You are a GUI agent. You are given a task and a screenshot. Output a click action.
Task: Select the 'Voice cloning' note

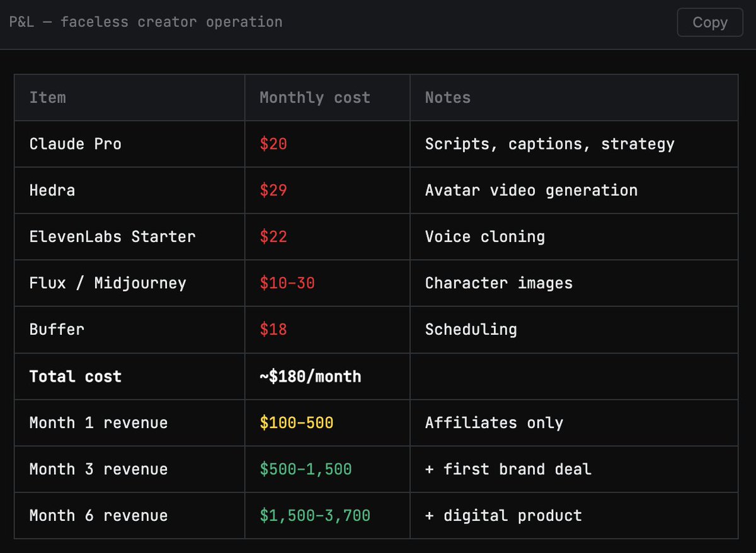coord(485,236)
